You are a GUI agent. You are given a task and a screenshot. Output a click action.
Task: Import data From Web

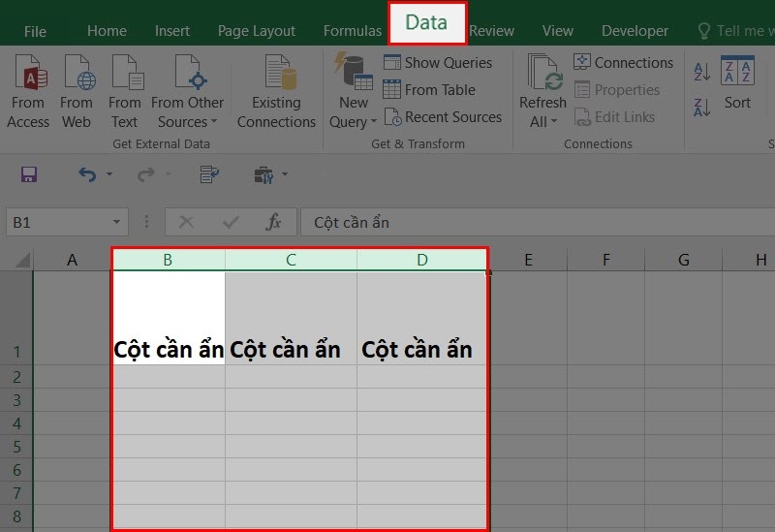77,91
